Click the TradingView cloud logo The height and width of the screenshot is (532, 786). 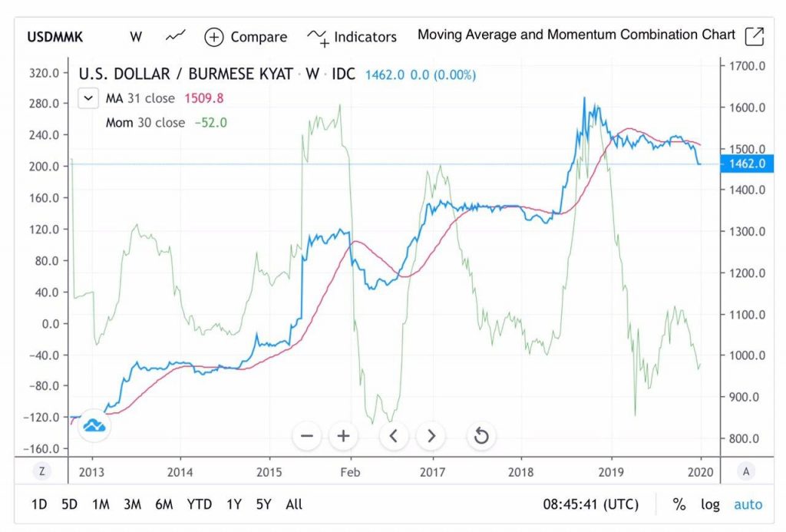pos(94,426)
